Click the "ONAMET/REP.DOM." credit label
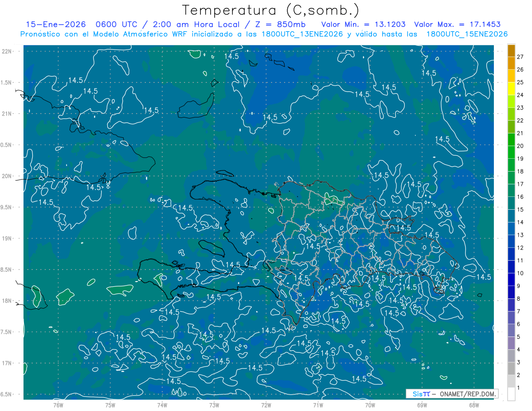The width and height of the screenshot is (532, 411). (468, 394)
